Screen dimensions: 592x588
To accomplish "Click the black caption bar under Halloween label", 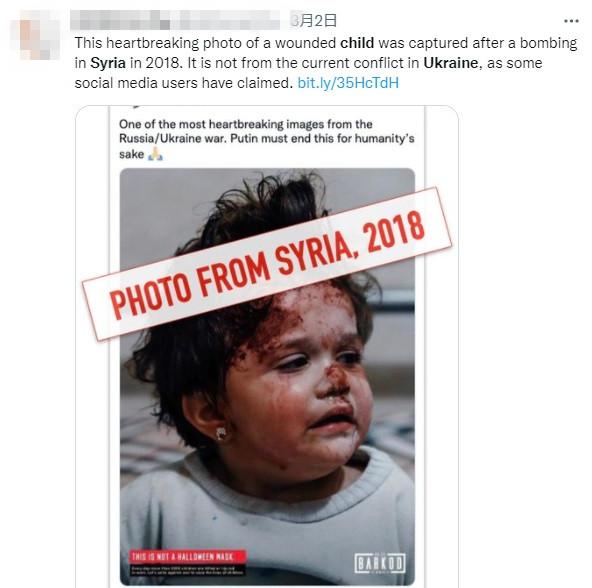I will 188,570.
